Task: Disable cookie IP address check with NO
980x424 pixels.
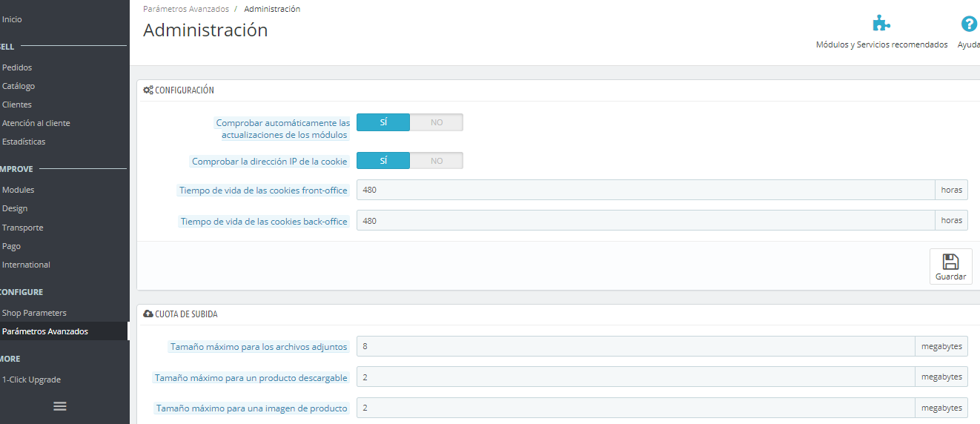Action: (437, 161)
